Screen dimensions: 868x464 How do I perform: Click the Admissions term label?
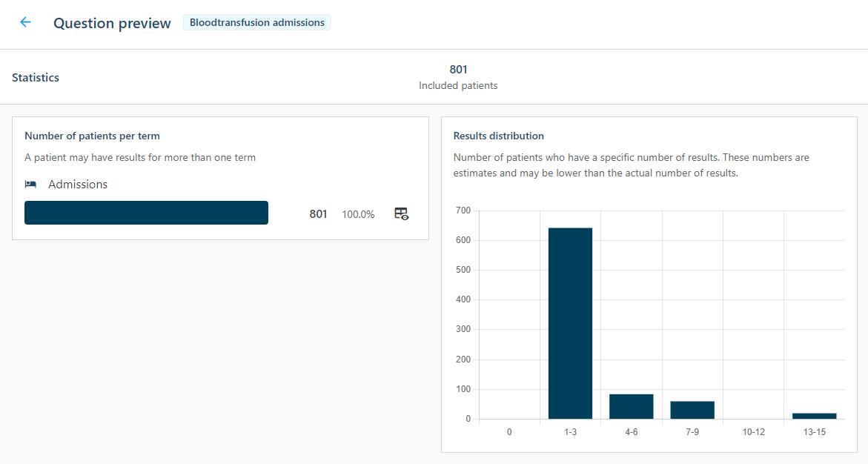click(78, 185)
